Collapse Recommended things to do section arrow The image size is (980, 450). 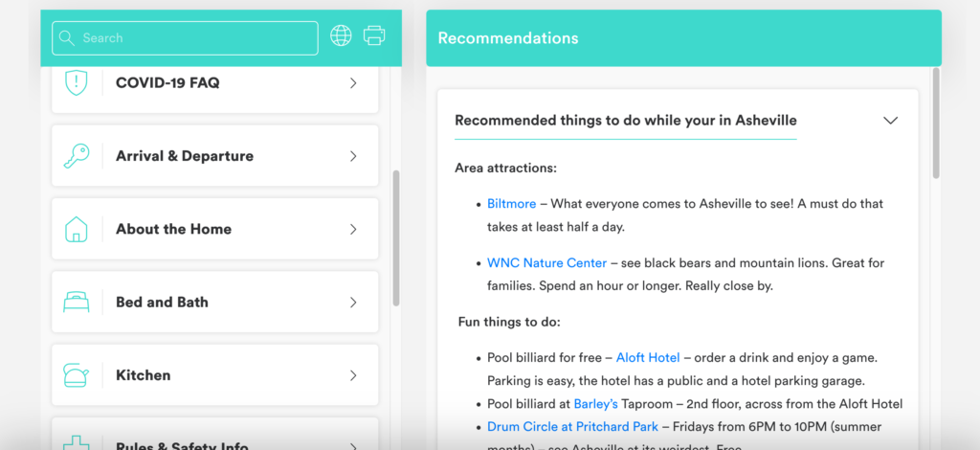[x=891, y=120]
